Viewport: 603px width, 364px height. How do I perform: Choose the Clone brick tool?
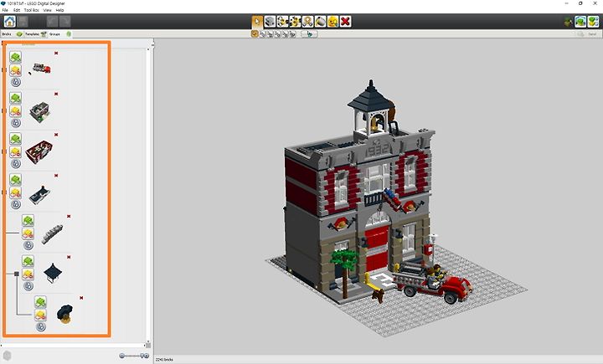point(270,22)
